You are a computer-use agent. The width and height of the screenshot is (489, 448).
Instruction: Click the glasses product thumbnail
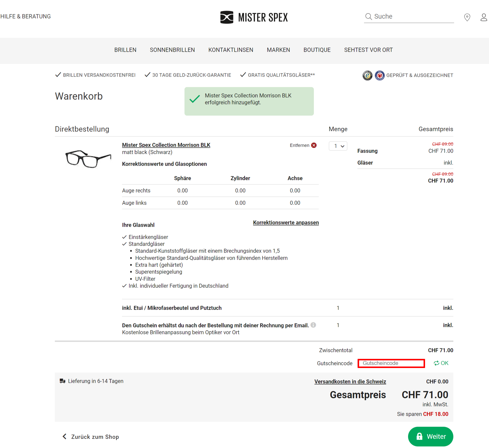point(88,159)
